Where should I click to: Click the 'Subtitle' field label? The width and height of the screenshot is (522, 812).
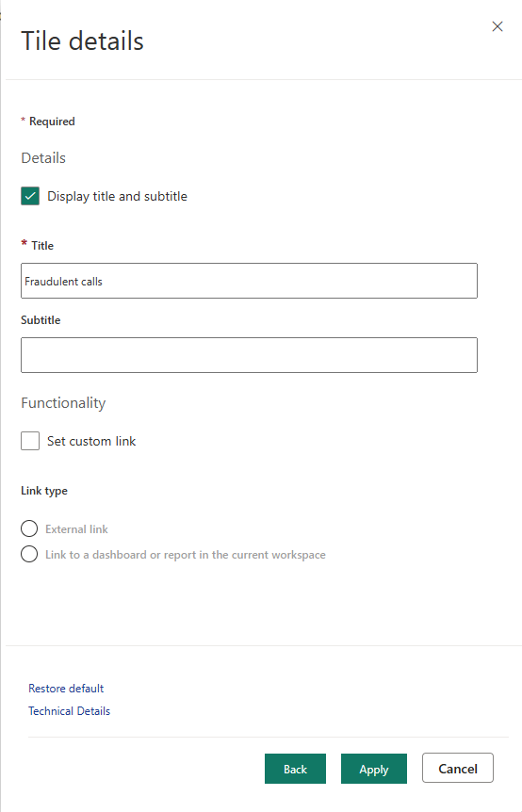click(x=41, y=320)
